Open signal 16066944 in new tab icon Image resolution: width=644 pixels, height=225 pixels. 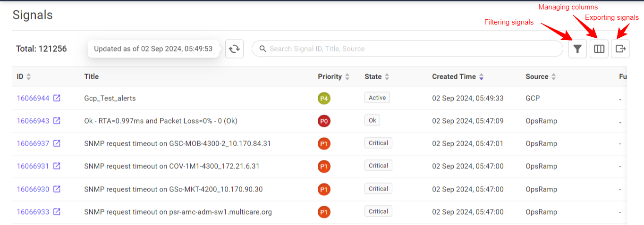[x=57, y=98]
